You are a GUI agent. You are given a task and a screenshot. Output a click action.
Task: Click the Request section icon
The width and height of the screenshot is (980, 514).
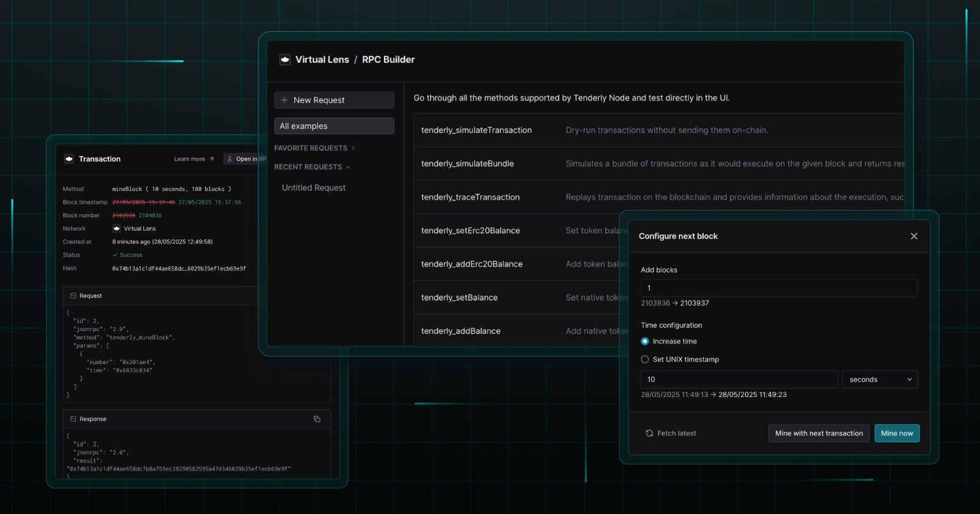(x=73, y=296)
